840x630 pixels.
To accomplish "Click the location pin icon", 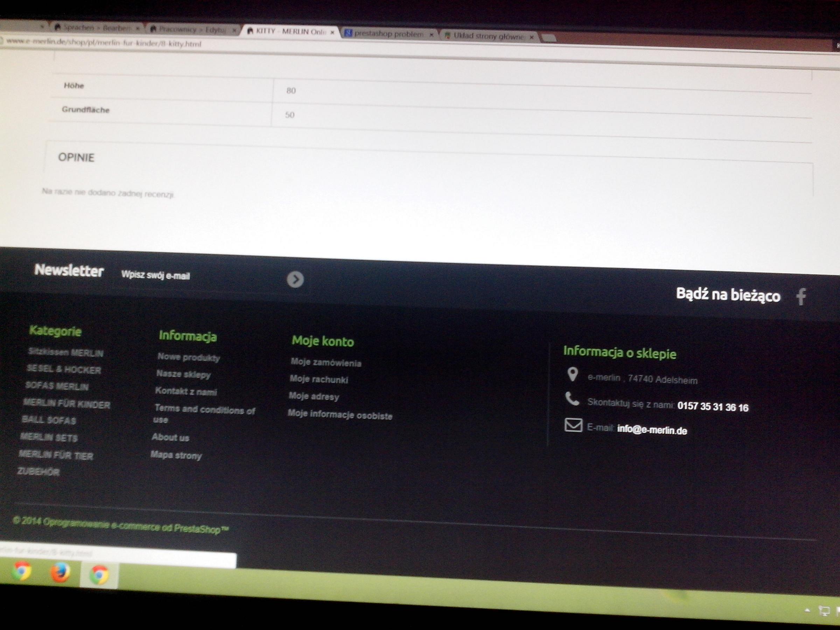I will 572,374.
